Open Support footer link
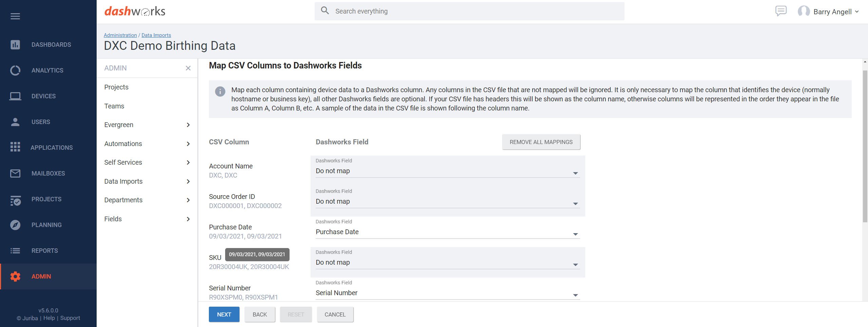 coord(70,318)
